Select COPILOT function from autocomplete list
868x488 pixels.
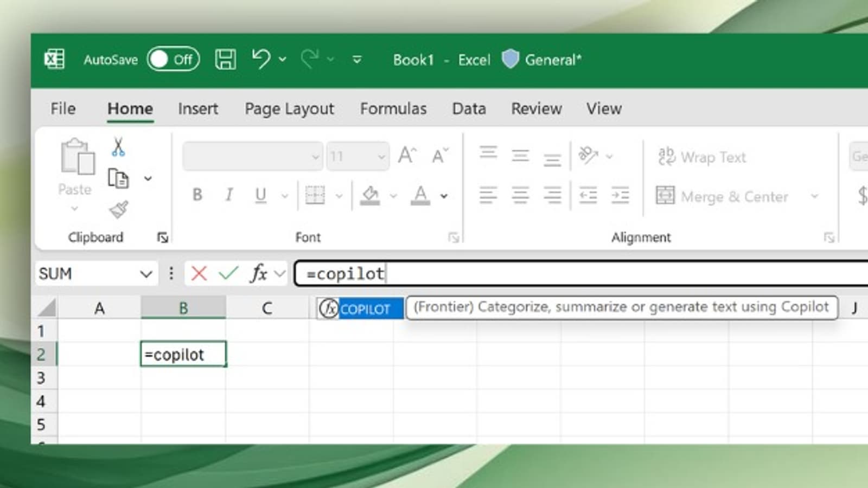pos(360,309)
